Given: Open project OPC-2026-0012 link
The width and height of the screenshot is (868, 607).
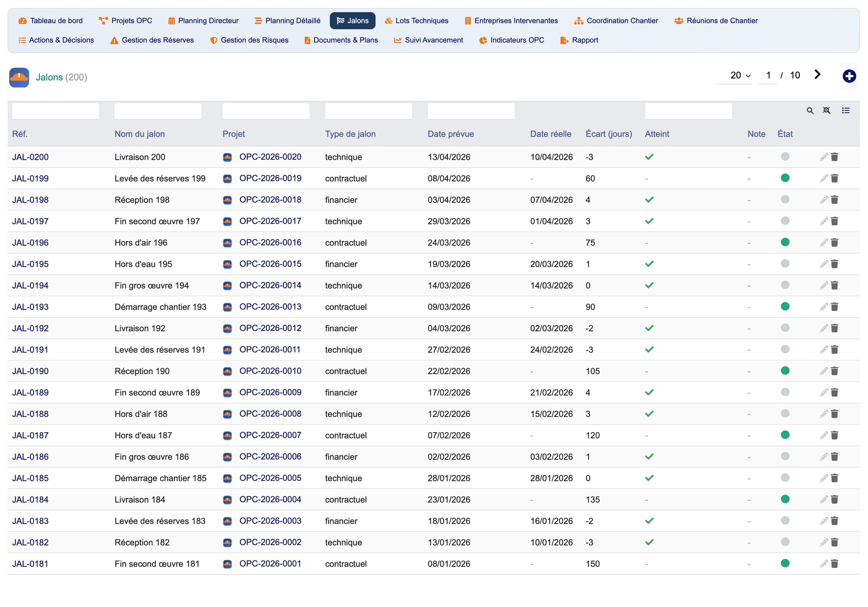Looking at the screenshot, I should [270, 328].
